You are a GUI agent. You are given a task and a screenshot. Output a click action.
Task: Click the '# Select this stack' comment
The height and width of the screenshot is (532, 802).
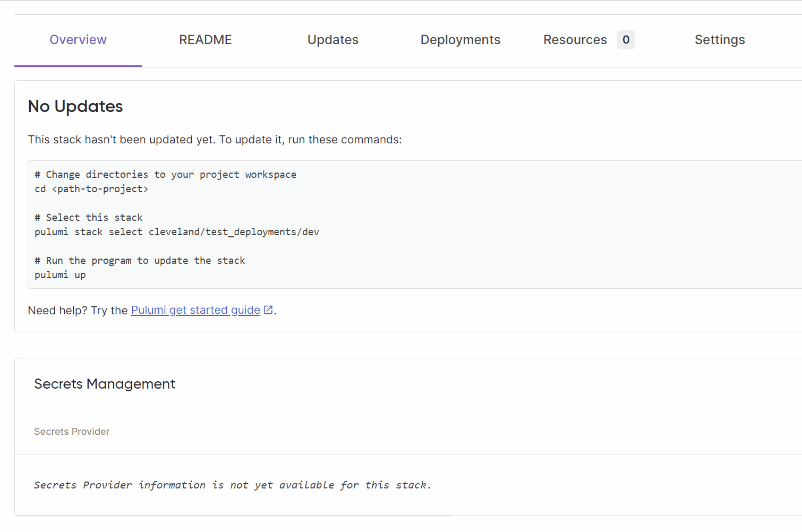pos(89,218)
